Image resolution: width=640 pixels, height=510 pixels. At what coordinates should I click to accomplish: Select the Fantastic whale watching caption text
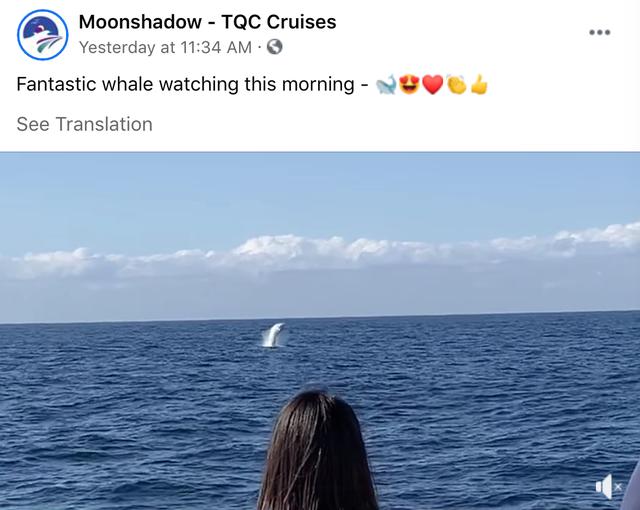[185, 84]
